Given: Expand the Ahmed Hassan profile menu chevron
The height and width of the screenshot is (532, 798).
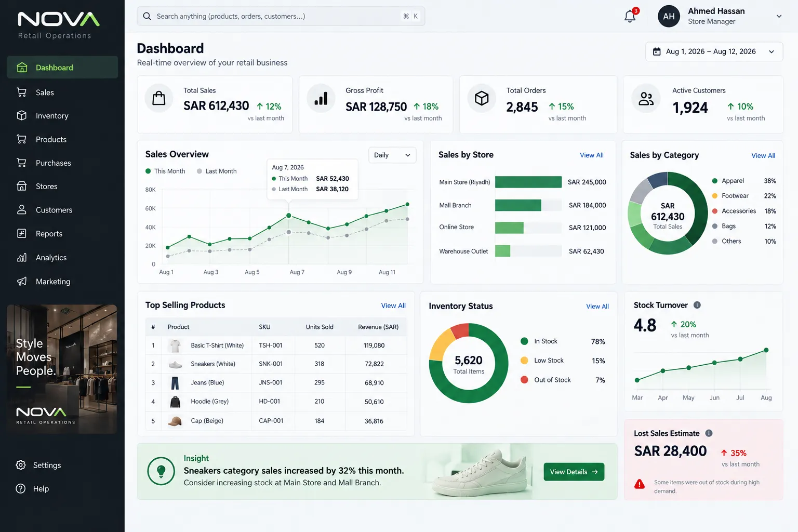Looking at the screenshot, I should [779, 16].
